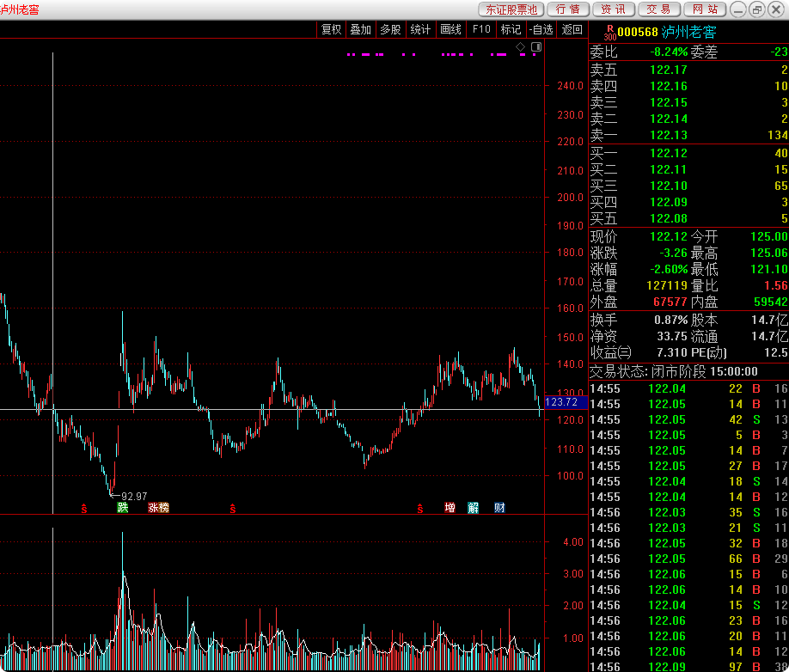Open the 交易 trading section
Viewport: 789px width, 672px height.
click(x=658, y=9)
